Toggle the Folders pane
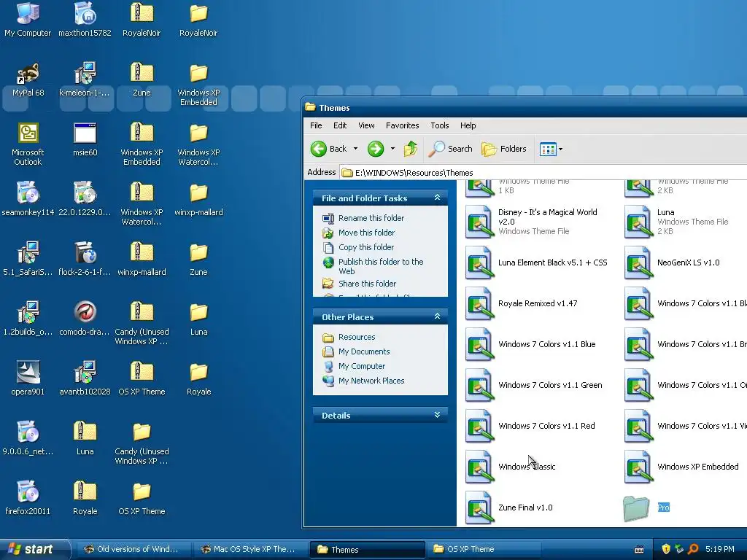The image size is (747, 560). pos(504,149)
